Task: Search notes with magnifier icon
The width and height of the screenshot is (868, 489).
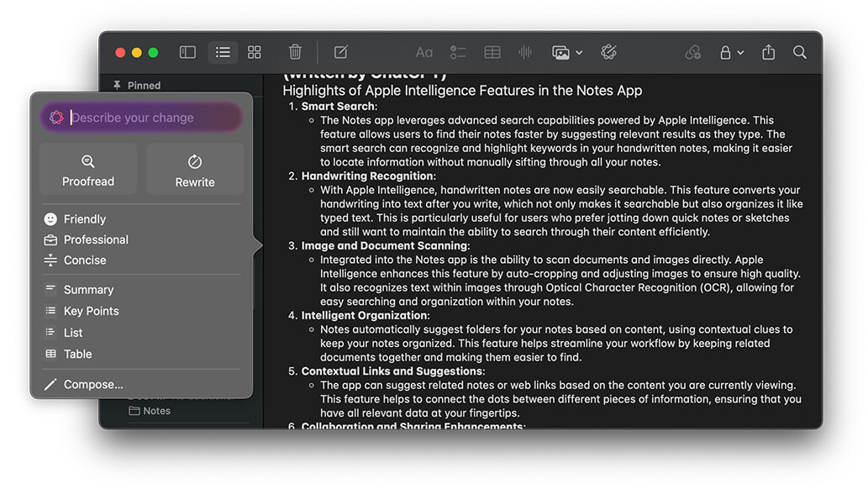Action: tap(800, 53)
